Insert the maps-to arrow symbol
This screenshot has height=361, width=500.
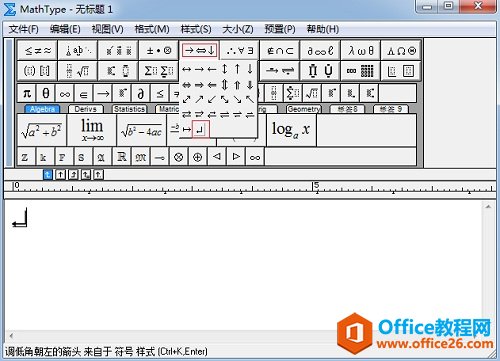click(x=186, y=129)
